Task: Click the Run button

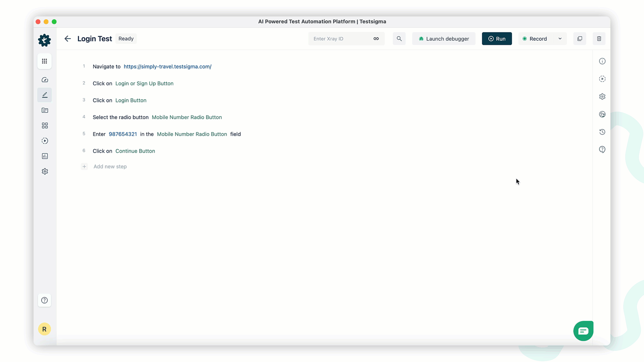Action: 497,39
